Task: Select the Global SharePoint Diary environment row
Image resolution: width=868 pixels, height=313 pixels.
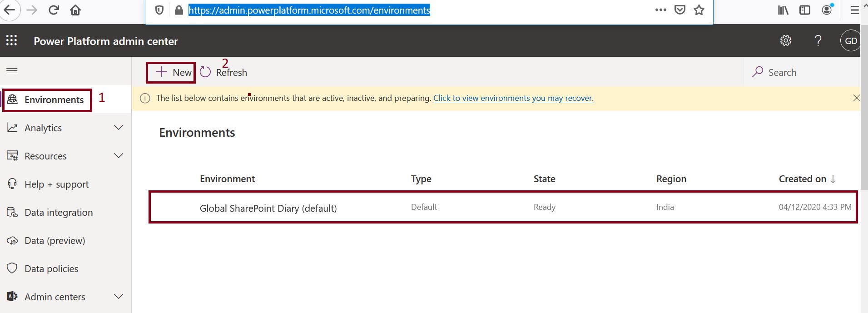Action: (268, 208)
